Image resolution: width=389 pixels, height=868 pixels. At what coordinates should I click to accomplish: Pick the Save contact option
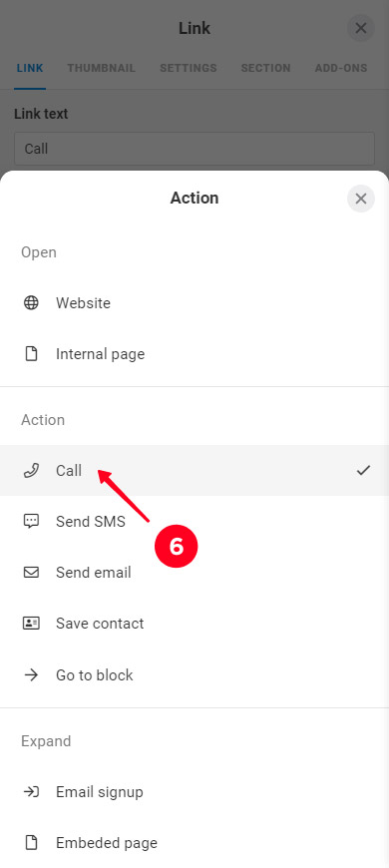point(194,624)
